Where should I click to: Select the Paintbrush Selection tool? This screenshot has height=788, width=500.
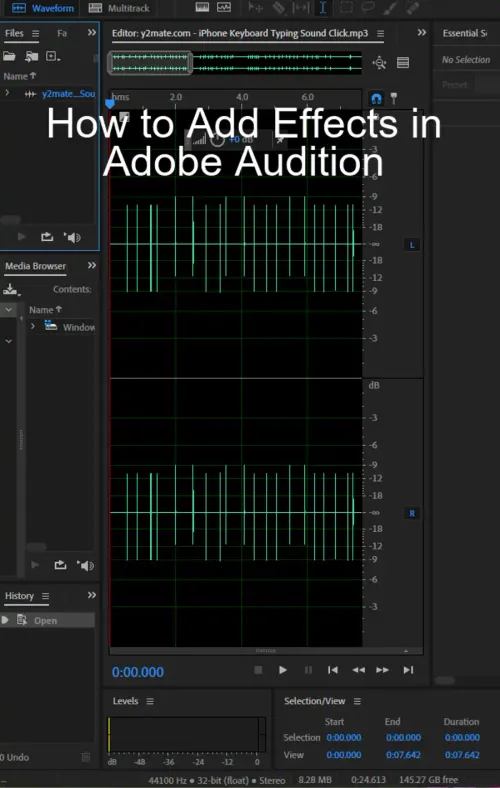tap(390, 8)
